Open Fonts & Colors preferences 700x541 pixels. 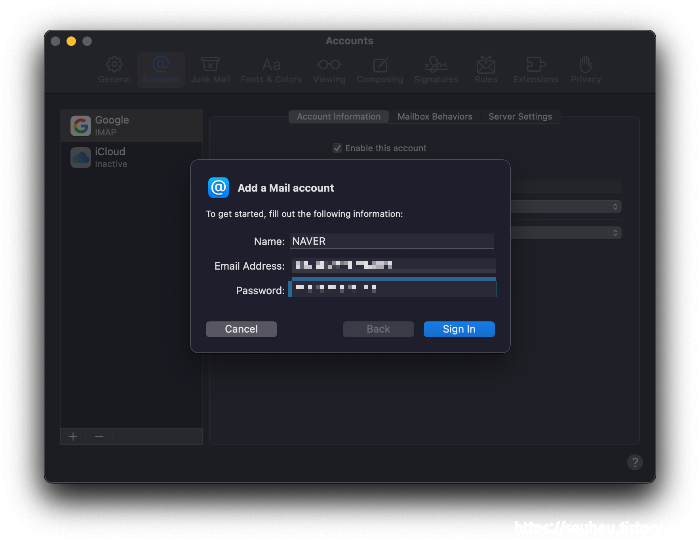coord(271,70)
